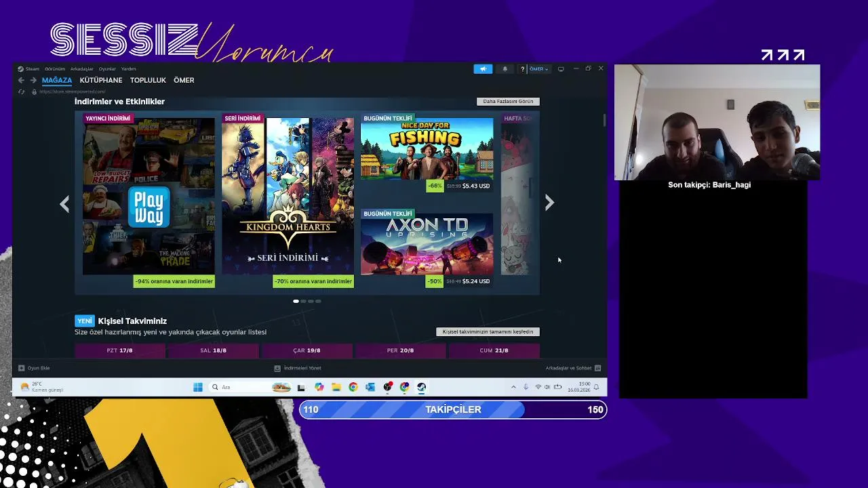Switch to the Steam taskbar icon
Screen dimensions: 868x488
coord(421,387)
